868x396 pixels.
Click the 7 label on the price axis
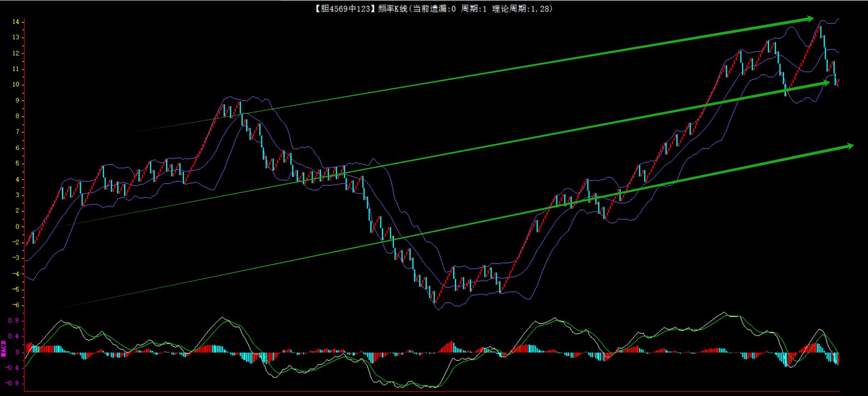[17, 132]
